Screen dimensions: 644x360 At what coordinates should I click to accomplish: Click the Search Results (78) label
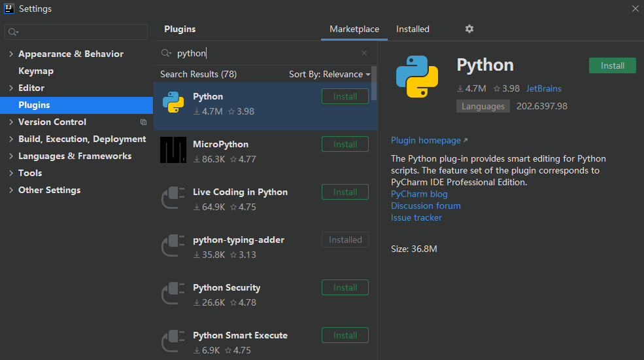(198, 75)
